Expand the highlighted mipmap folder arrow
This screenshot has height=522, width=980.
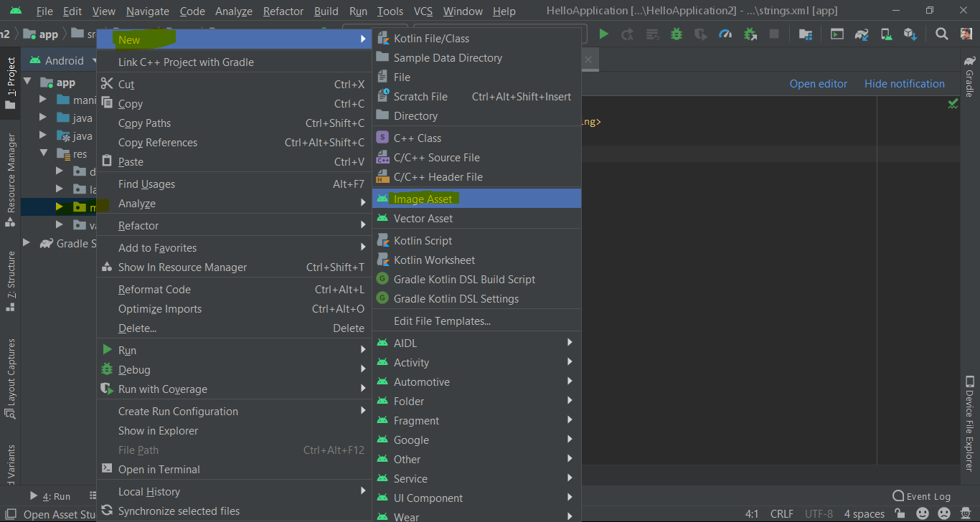point(60,207)
